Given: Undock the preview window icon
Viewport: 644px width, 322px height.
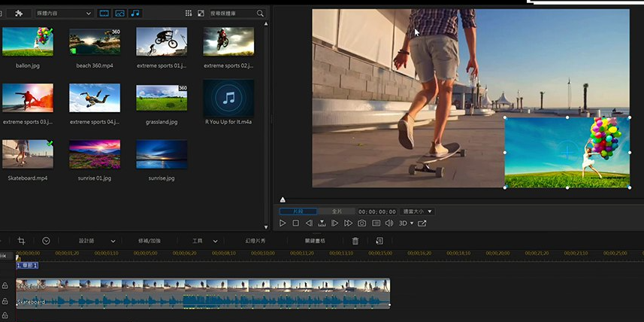Looking at the screenshot, I should (422, 223).
